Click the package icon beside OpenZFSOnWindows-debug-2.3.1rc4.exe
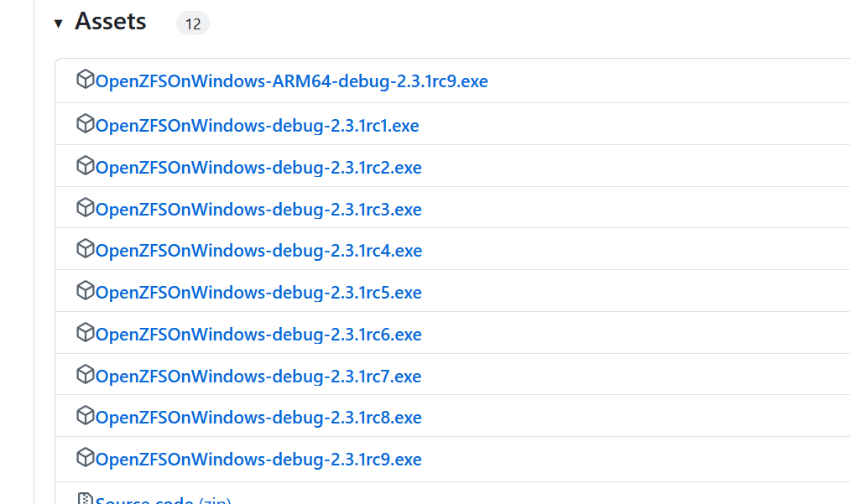 [86, 249]
